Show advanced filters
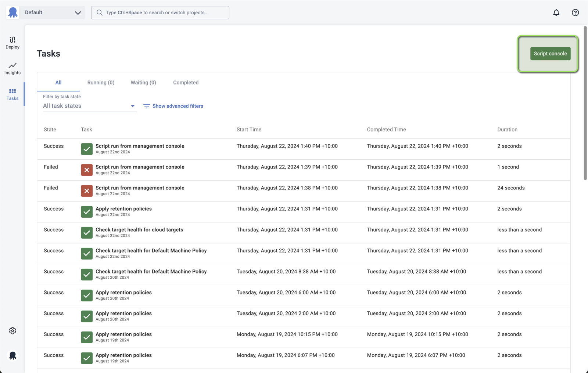The width and height of the screenshot is (588, 373). coord(173,106)
